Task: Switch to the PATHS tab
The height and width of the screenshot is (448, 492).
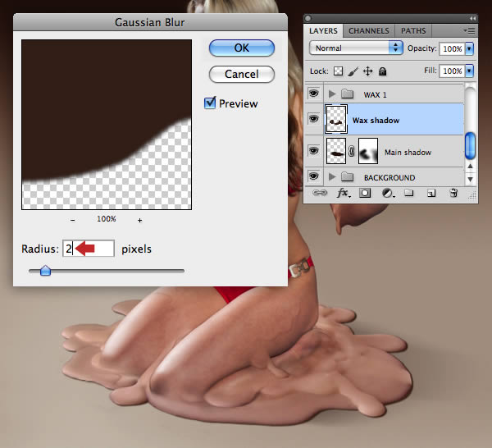Action: click(x=413, y=30)
